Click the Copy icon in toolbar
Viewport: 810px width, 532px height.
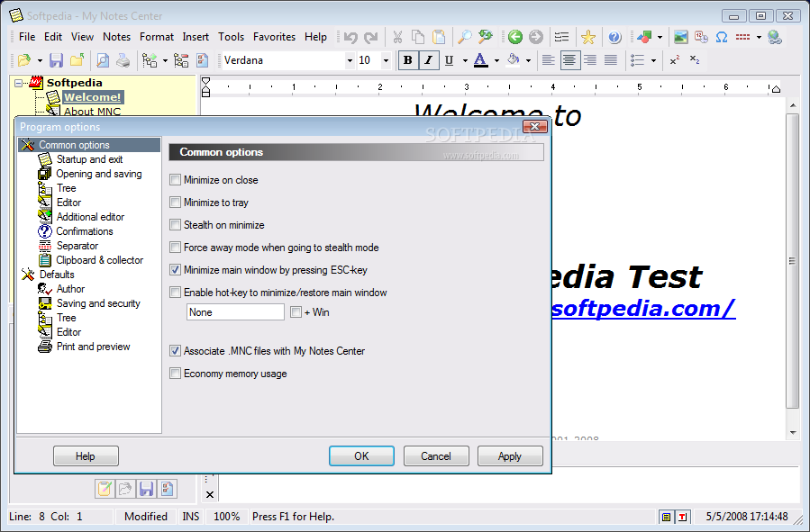418,37
